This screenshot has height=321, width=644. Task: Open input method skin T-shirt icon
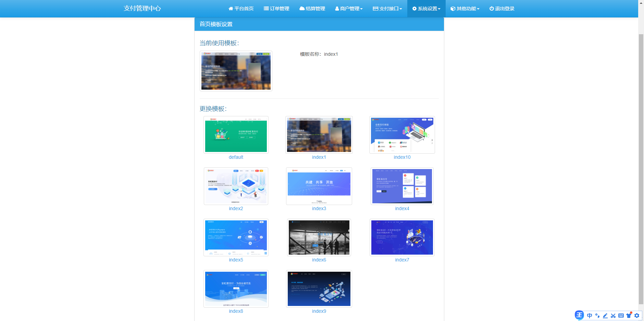[629, 316]
